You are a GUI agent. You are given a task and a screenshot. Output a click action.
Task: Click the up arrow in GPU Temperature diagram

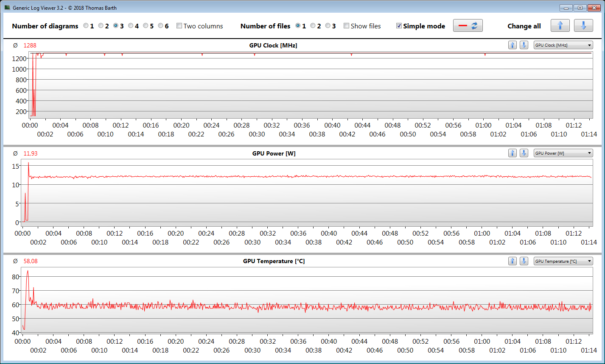pos(513,261)
